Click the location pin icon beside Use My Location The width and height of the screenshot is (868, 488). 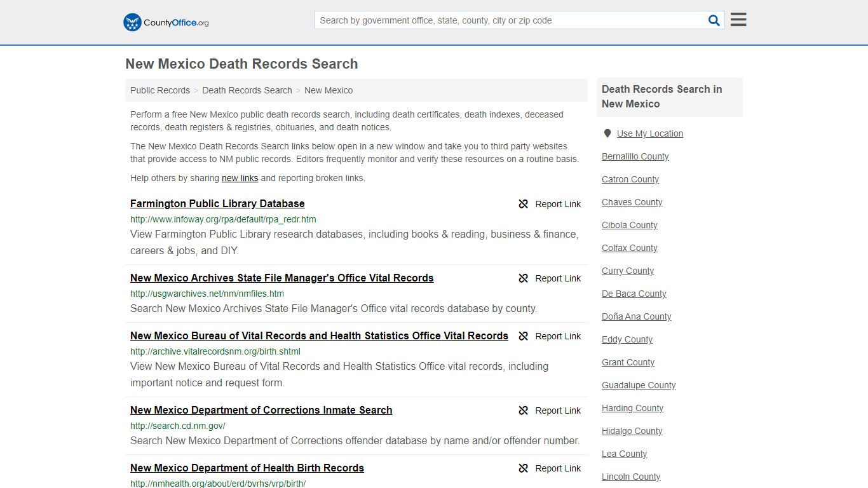coord(607,133)
